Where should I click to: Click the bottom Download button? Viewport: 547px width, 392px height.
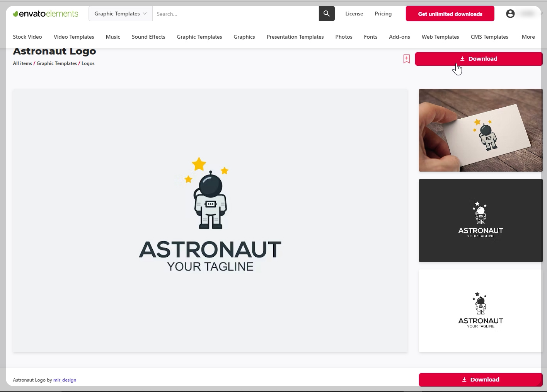click(x=481, y=380)
